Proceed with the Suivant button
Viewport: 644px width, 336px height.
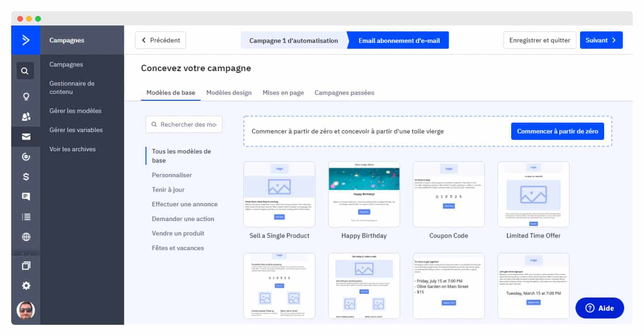(601, 40)
